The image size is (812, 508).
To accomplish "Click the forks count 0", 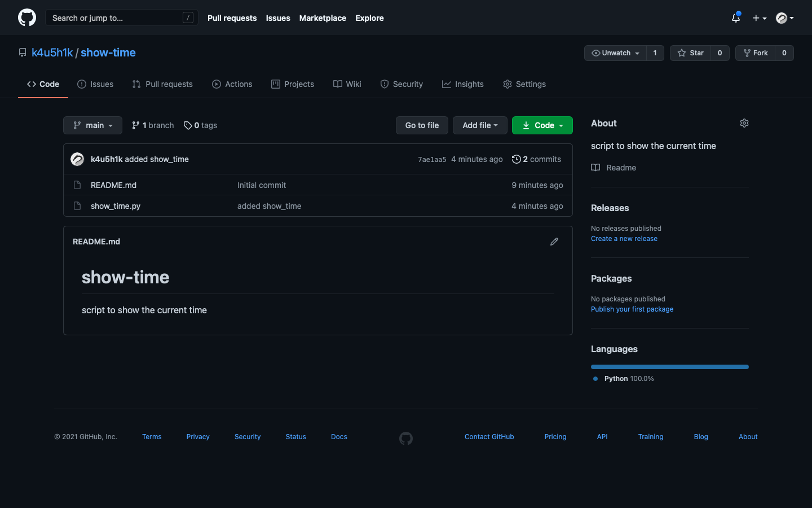I will coord(784,53).
